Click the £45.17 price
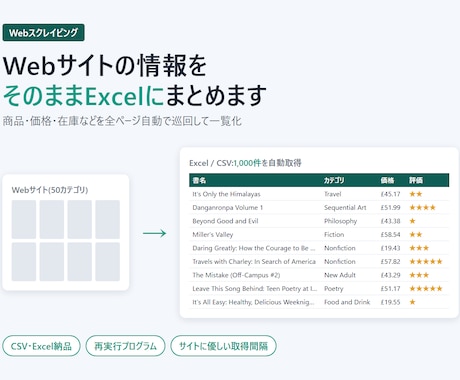This screenshot has height=380, width=460. 390,194
